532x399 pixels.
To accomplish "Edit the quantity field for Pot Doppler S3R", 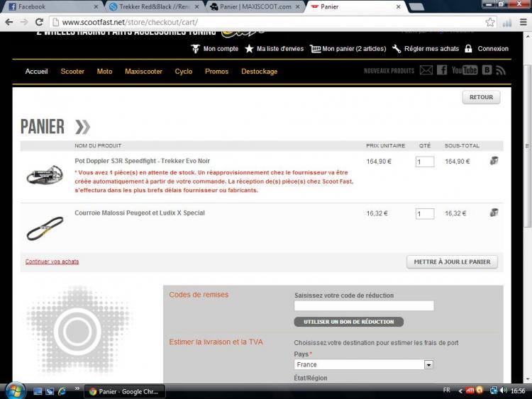I will 425,162.
